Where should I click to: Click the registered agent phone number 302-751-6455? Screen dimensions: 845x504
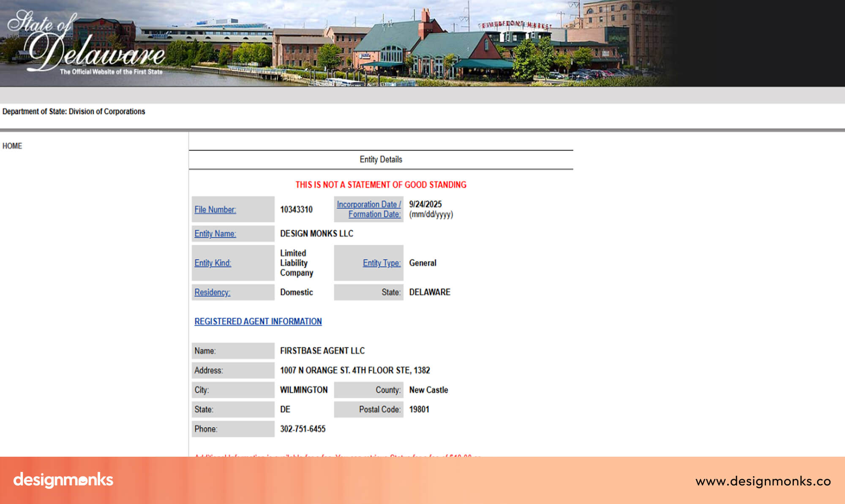(x=303, y=429)
